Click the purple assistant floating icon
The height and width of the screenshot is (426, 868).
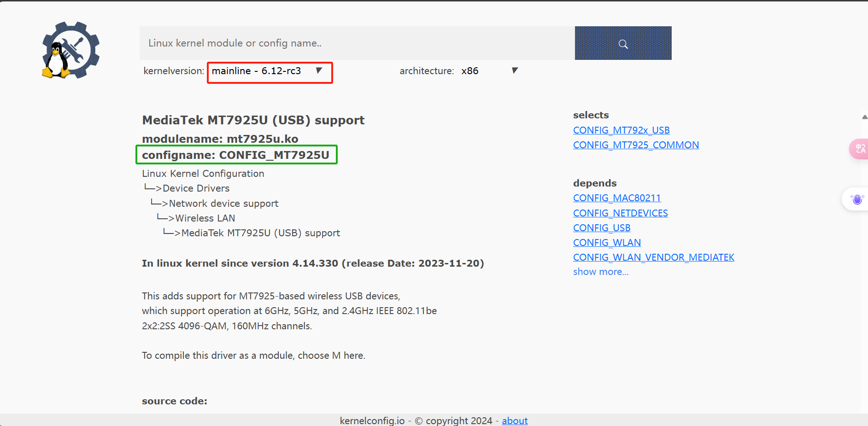(856, 199)
